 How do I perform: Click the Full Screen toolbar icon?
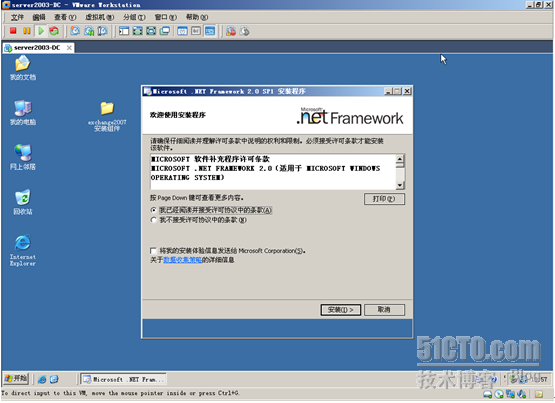pos(137,31)
